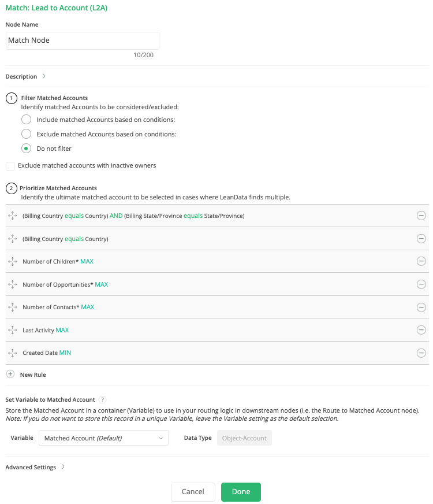Image resolution: width=433 pixels, height=504 pixels.
Task: Cancel the match node dialog
Action: coord(193,492)
